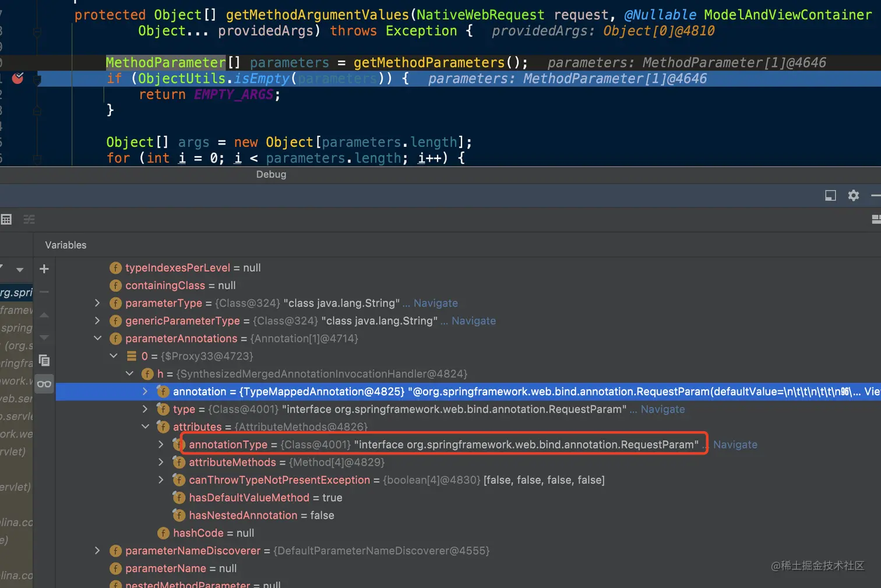Expand the parameterNameDiscoverer node
The image size is (881, 588).
(97, 551)
